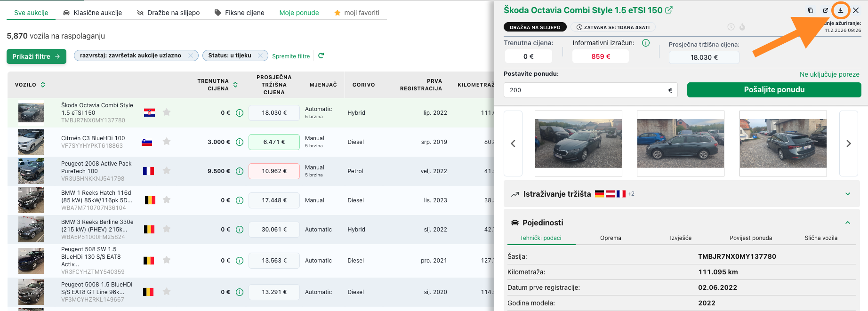Expand the Istraživanje tržišta section
This screenshot has height=311, width=868.
pyautogui.click(x=847, y=194)
